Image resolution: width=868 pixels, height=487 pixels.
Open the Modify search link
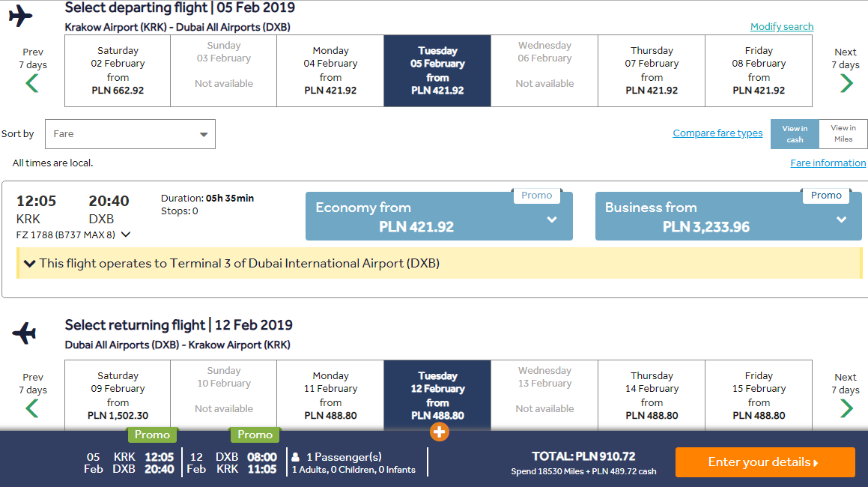[x=782, y=26]
